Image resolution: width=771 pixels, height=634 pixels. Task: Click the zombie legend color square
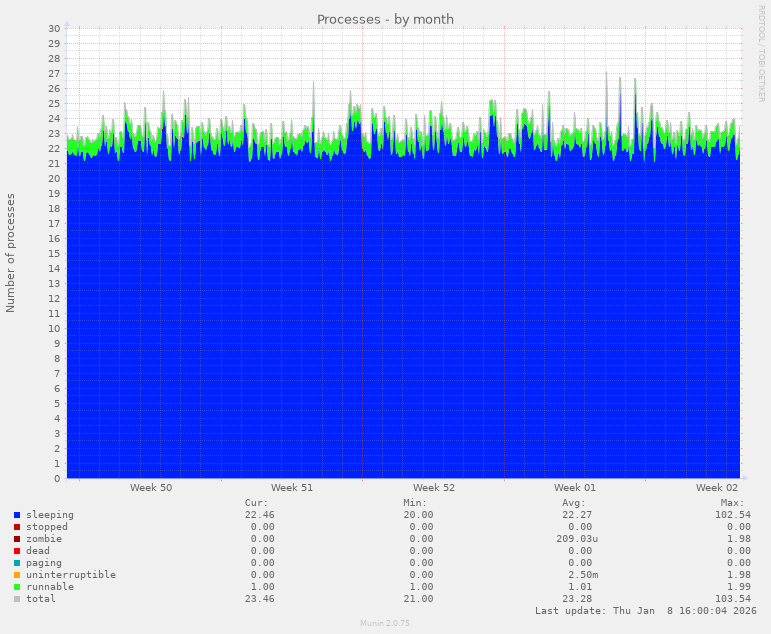(x=17, y=539)
